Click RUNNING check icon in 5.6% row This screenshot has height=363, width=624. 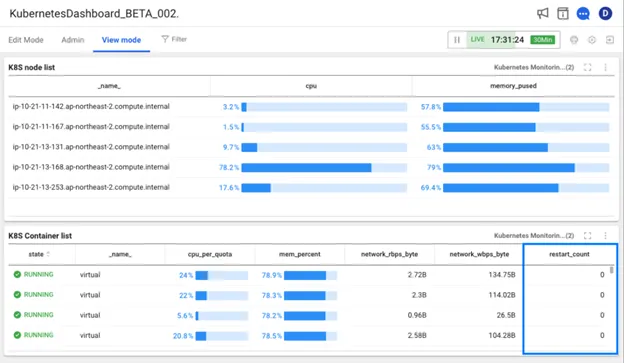[17, 315]
